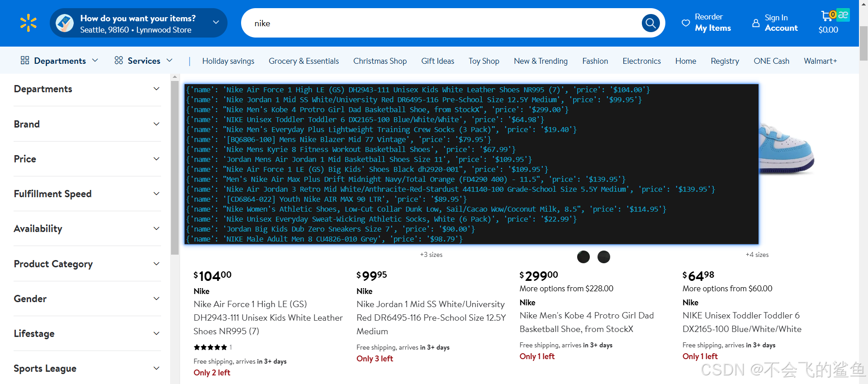Click console line for 'Jordan Big Kids Dub Zero'
This screenshot has height=384, width=868.
click(331, 229)
